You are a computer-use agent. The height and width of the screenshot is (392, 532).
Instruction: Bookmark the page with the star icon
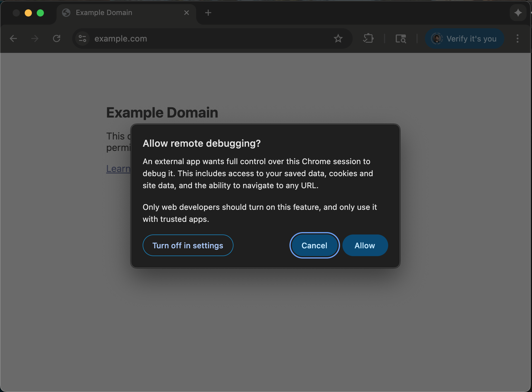coord(339,38)
